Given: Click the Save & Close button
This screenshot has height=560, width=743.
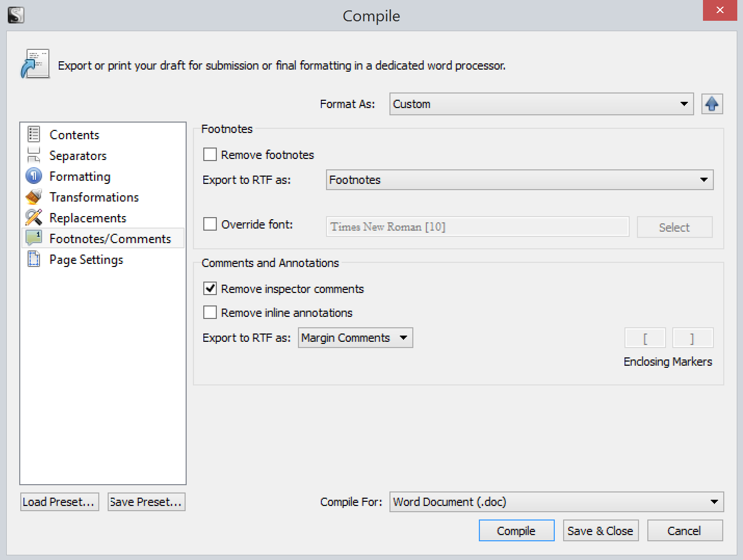Looking at the screenshot, I should (x=601, y=530).
